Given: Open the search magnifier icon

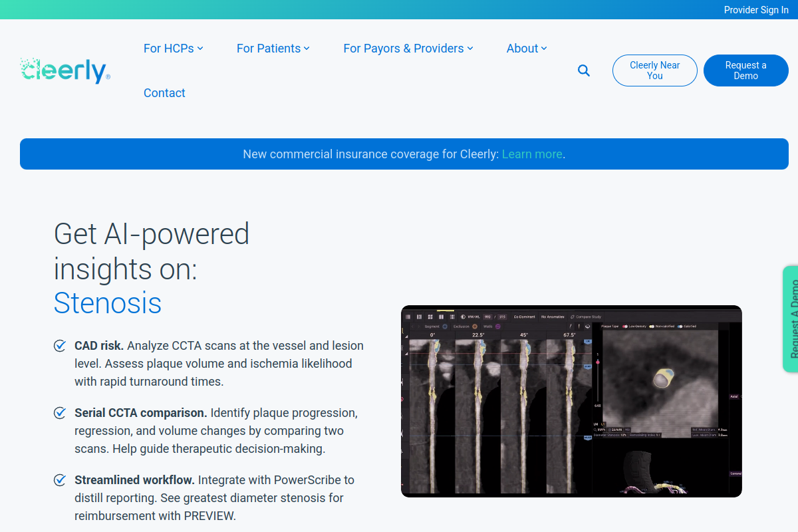Looking at the screenshot, I should (x=584, y=70).
